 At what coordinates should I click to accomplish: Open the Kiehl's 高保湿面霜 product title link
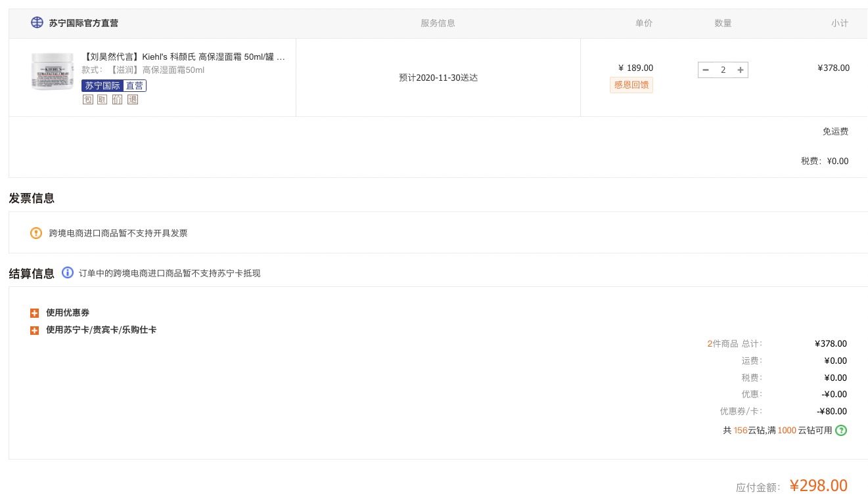click(183, 57)
